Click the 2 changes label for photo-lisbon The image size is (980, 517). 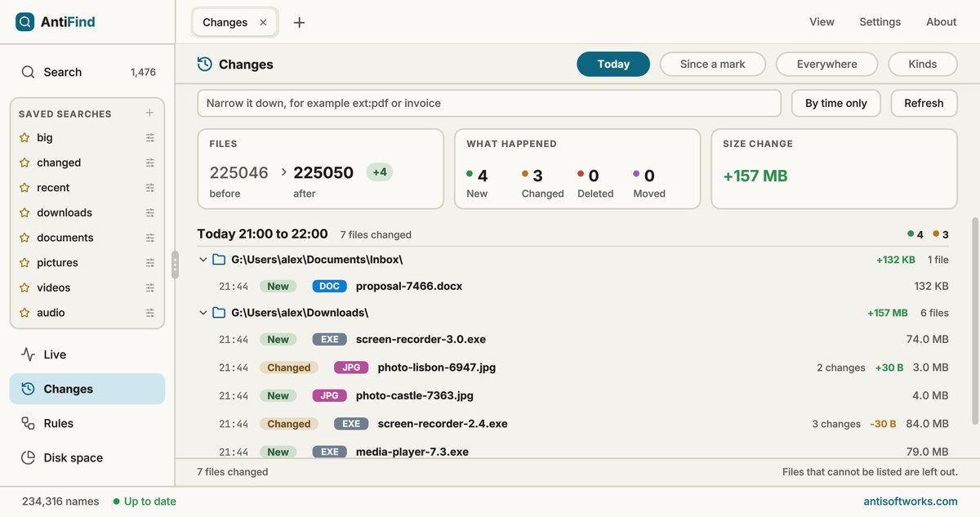(840, 368)
